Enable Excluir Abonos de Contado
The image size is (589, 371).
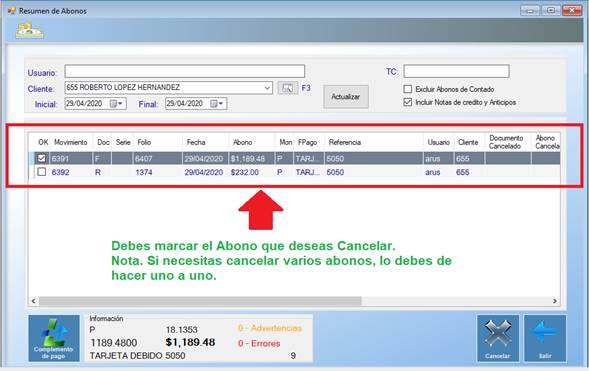pyautogui.click(x=408, y=89)
